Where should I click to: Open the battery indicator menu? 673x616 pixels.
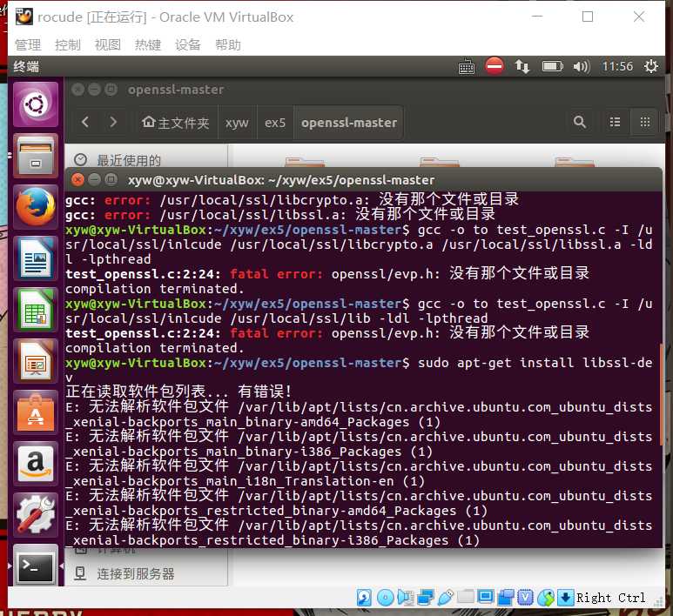point(552,66)
